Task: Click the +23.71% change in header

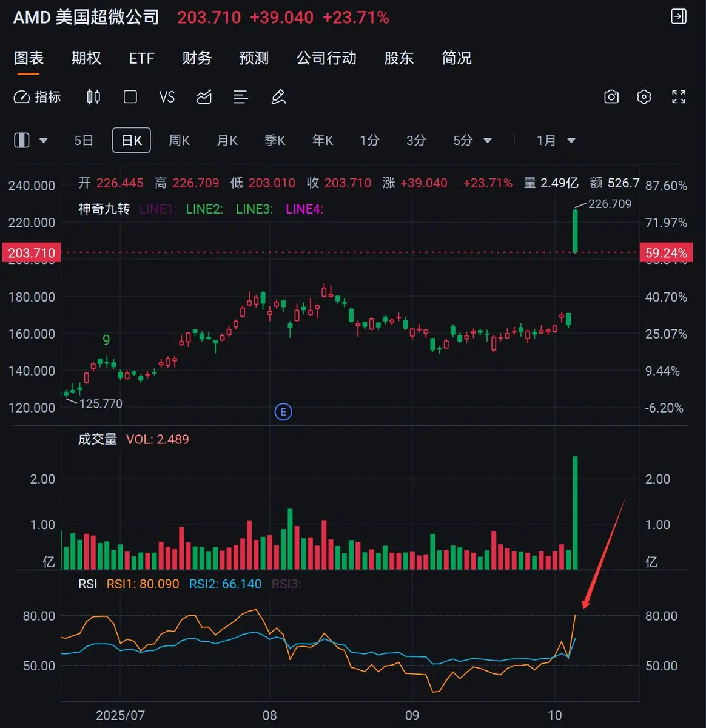Action: click(x=356, y=18)
